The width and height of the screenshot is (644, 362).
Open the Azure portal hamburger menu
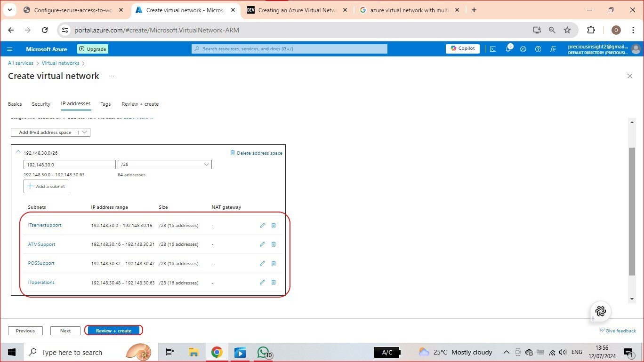pos(9,49)
